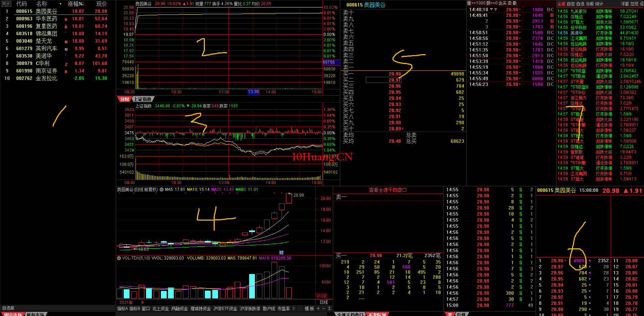
Task: Click the + zoom in chart icon
Action: pyautogui.click(x=318, y=309)
